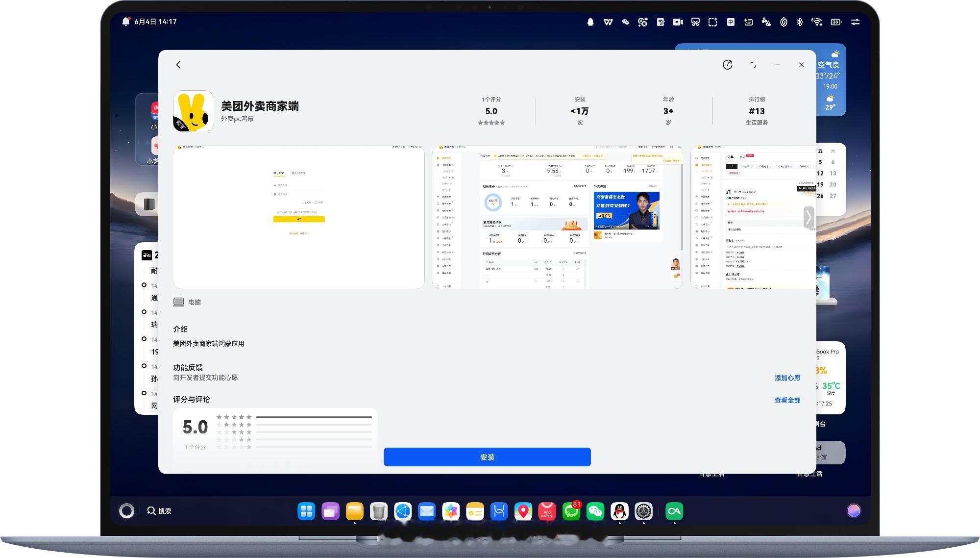This screenshot has width=980, height=558.
Task: Open WeChat from the dock
Action: tap(595, 511)
